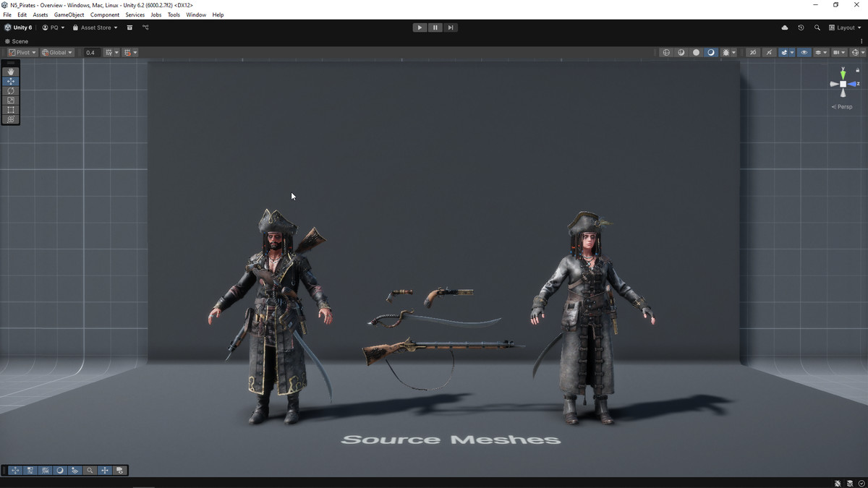Image resolution: width=868 pixels, height=488 pixels.
Task: Open the File menu
Action: pyautogui.click(x=7, y=14)
